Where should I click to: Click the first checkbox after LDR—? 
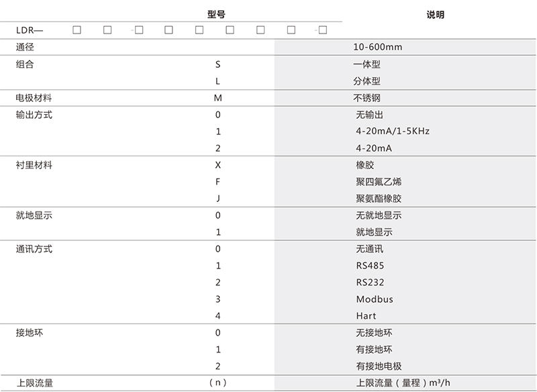77,30
